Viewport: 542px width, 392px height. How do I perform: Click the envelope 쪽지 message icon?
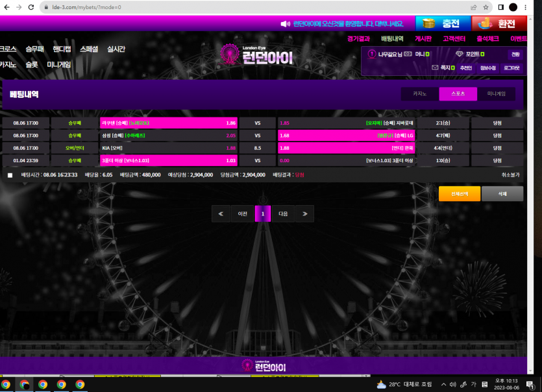coord(435,67)
